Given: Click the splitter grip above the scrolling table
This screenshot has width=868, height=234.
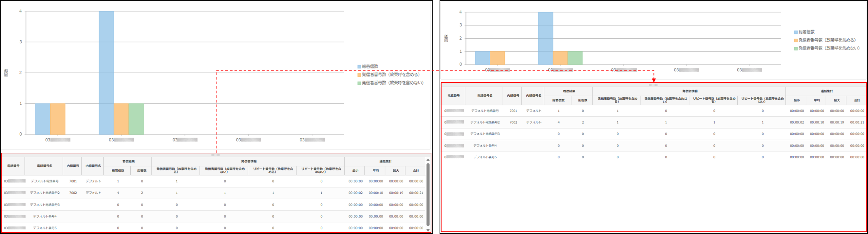Looking at the screenshot, I should (215, 155).
